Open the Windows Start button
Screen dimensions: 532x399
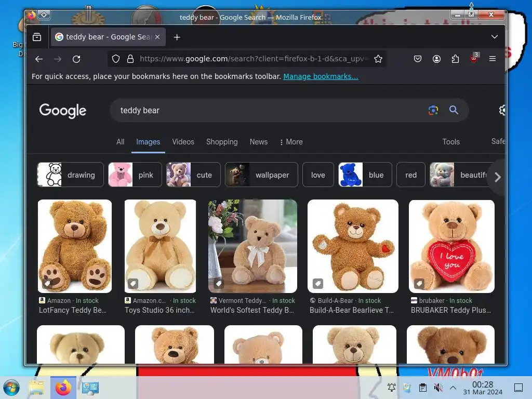pyautogui.click(x=11, y=388)
